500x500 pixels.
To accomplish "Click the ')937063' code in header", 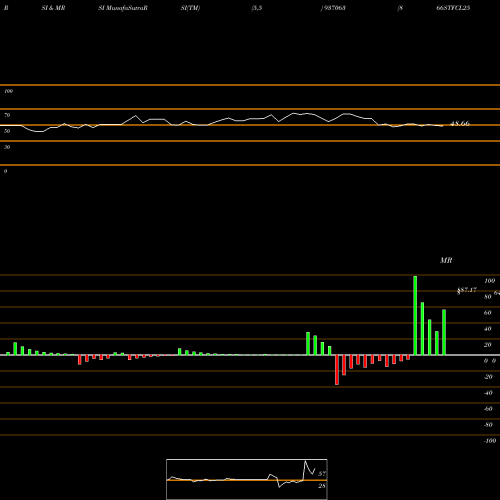I will click(333, 8).
